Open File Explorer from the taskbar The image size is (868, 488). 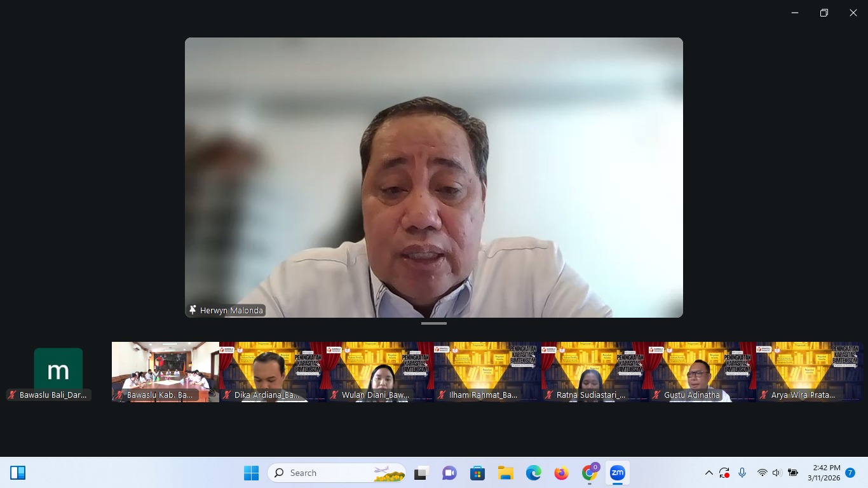pyautogui.click(x=505, y=473)
